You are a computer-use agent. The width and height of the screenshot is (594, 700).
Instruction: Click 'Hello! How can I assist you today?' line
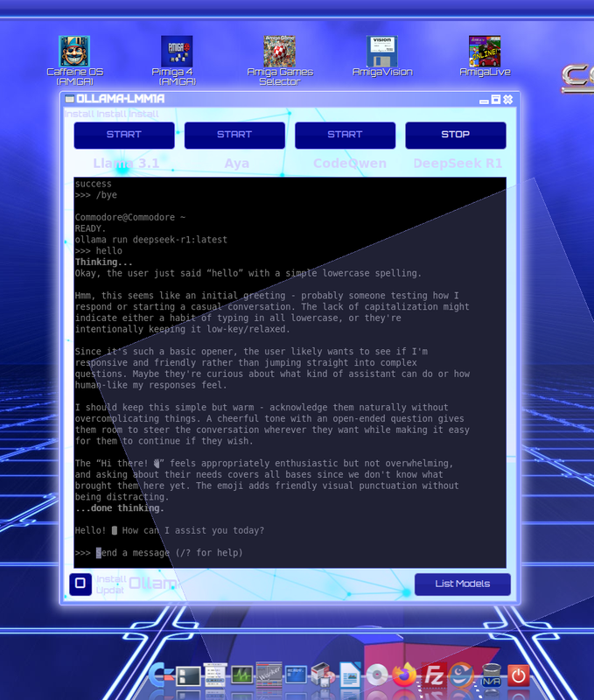pyautogui.click(x=170, y=530)
